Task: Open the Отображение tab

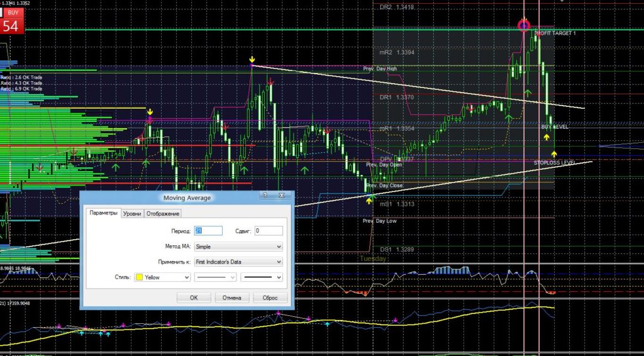Action: [163, 213]
